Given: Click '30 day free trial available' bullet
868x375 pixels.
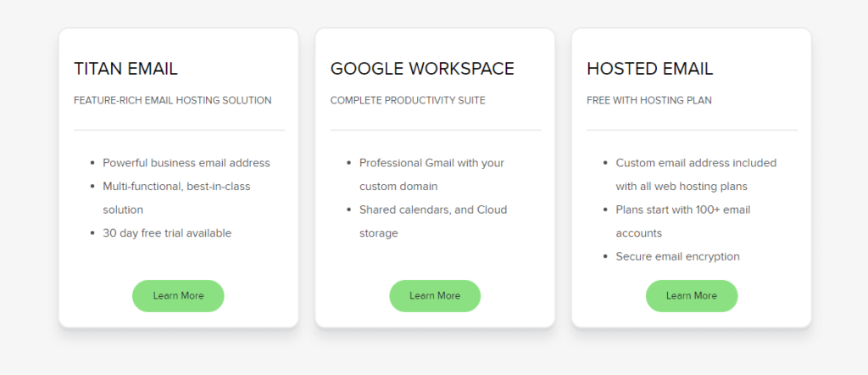Looking at the screenshot, I should pyautogui.click(x=167, y=233).
